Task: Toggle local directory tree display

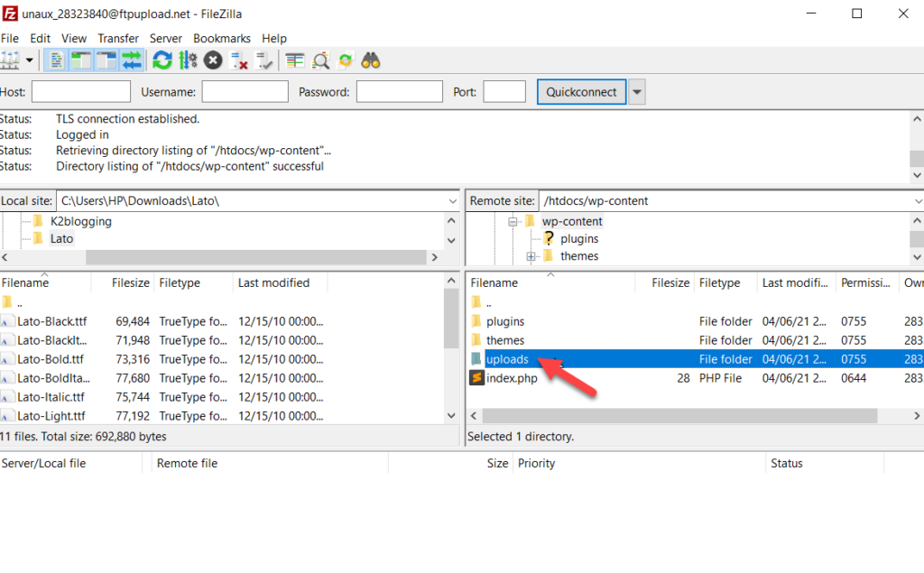Action: point(81,60)
